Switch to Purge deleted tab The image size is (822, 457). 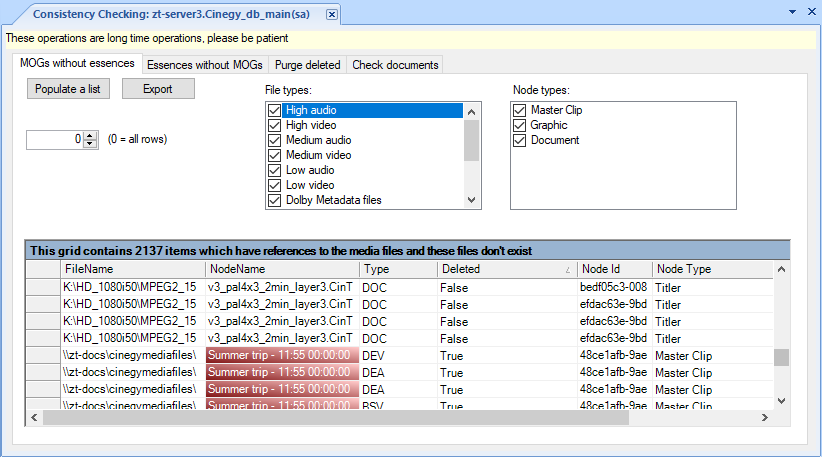tap(308, 65)
